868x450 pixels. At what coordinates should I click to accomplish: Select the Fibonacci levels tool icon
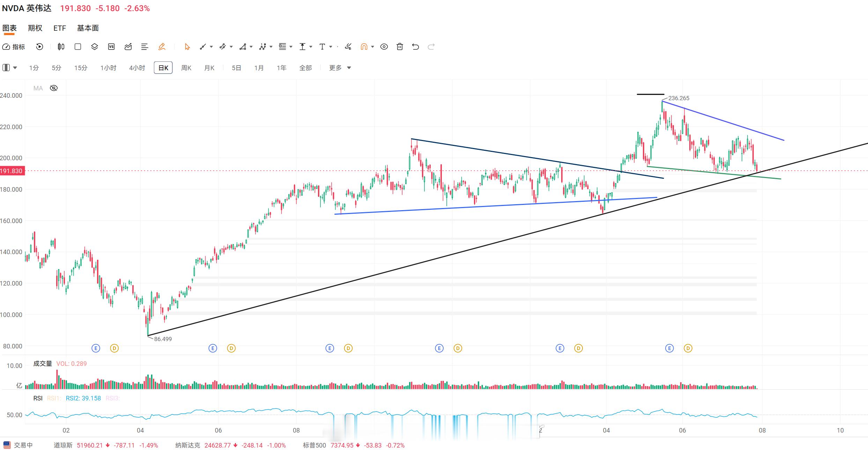pos(282,47)
